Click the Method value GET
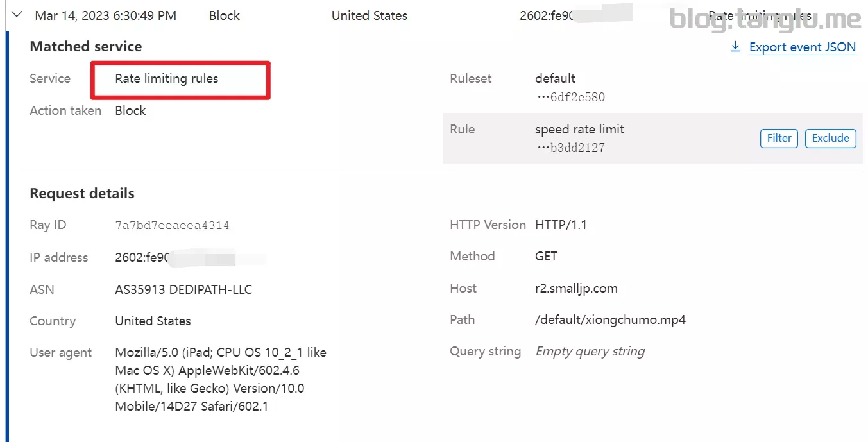 546,257
